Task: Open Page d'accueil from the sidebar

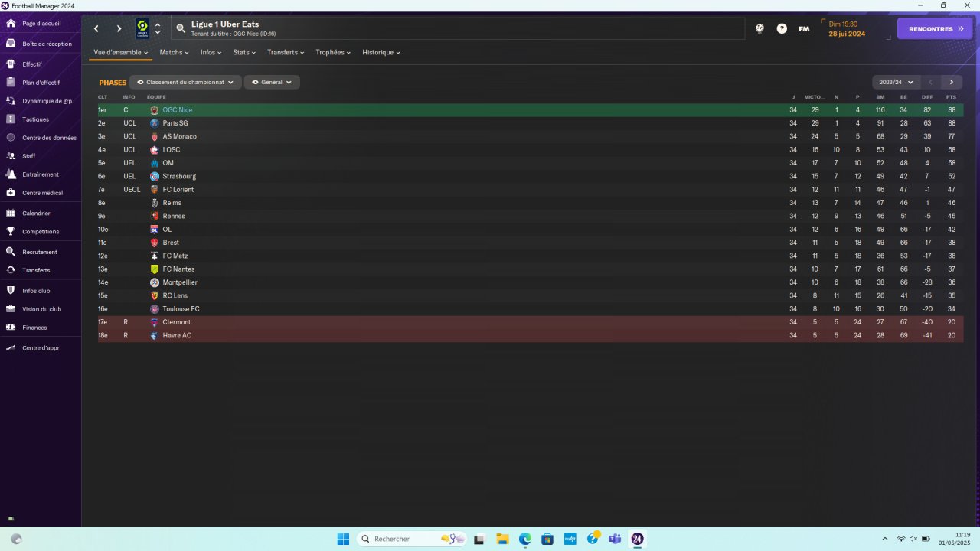Action: pyautogui.click(x=41, y=24)
